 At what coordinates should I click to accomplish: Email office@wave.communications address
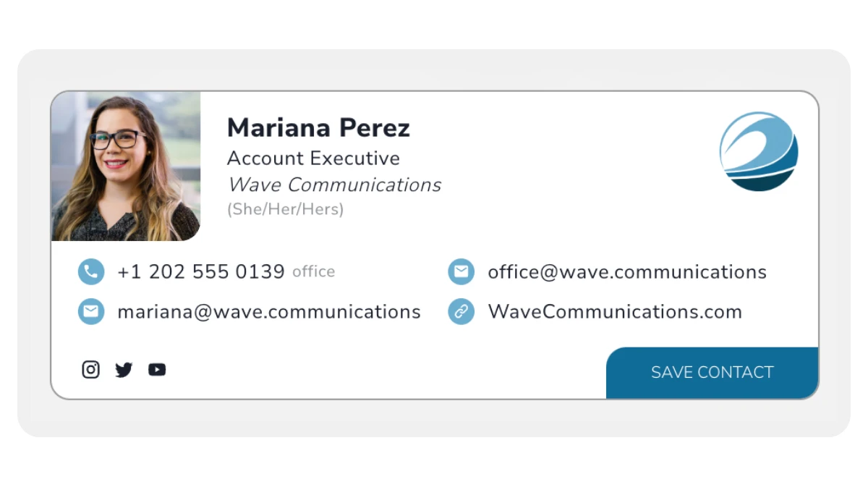(626, 272)
